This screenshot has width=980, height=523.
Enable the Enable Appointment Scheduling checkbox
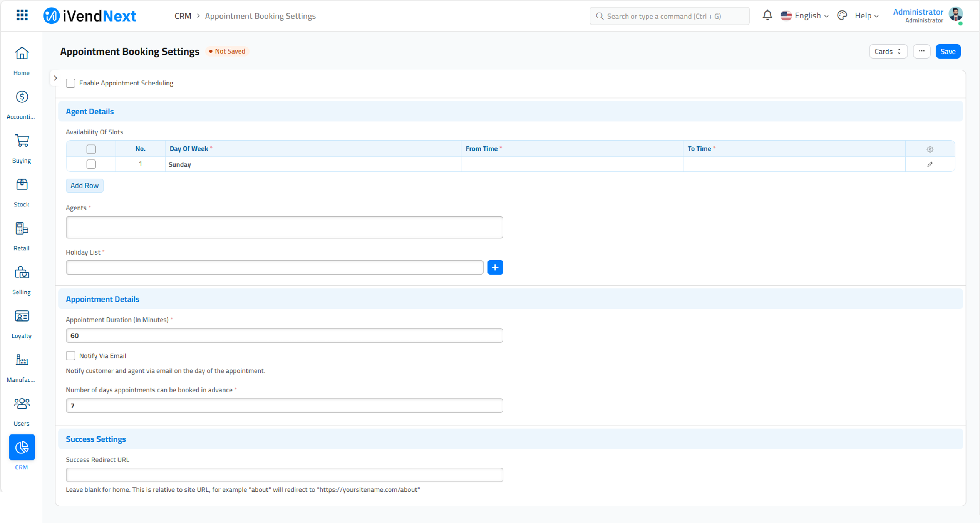point(70,83)
